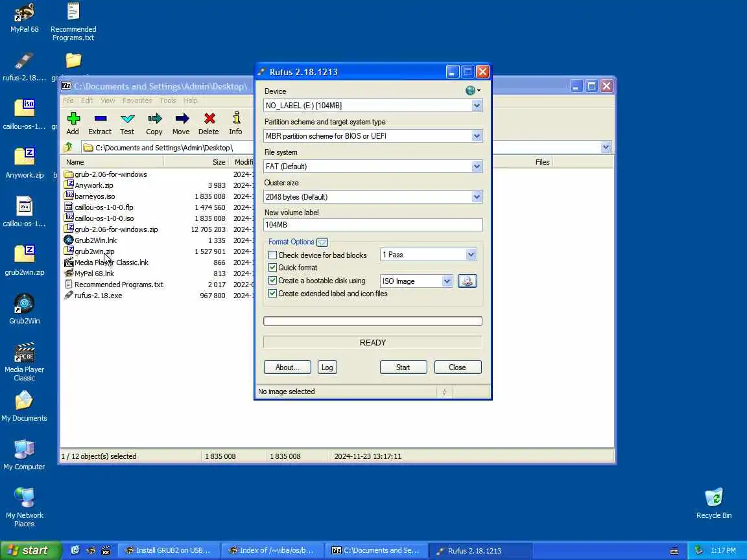This screenshot has width=747, height=560.
Task: Expand the 7-Zip address bar history dropdown
Action: click(x=606, y=148)
